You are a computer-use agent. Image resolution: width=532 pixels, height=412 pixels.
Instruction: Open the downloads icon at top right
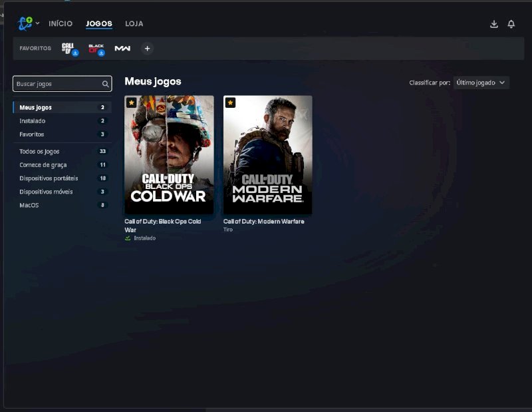tap(493, 24)
